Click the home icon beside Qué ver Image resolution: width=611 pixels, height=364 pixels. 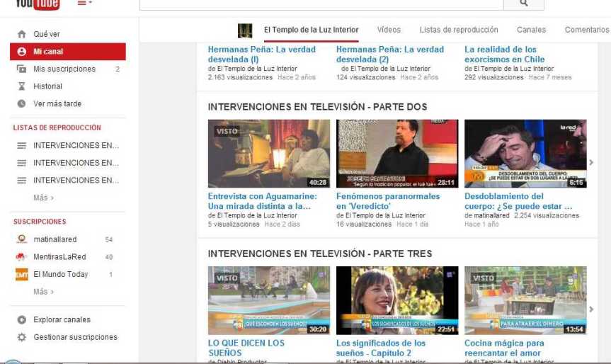[22, 34]
